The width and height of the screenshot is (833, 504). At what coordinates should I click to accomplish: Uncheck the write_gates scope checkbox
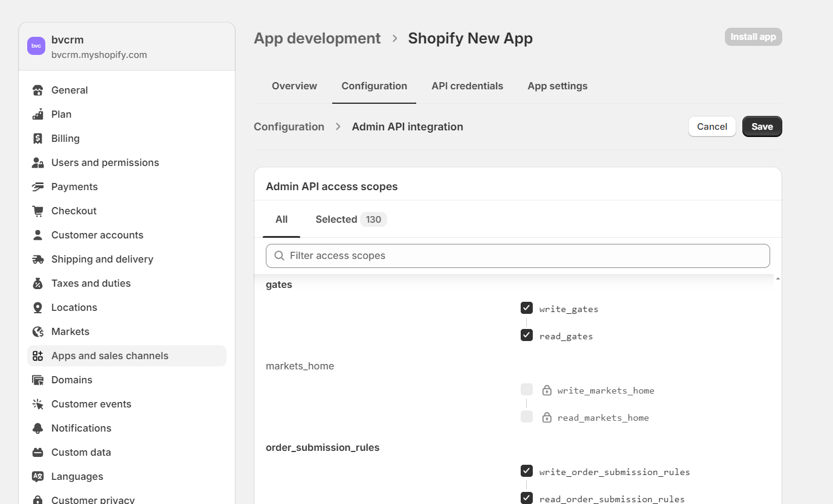click(527, 308)
